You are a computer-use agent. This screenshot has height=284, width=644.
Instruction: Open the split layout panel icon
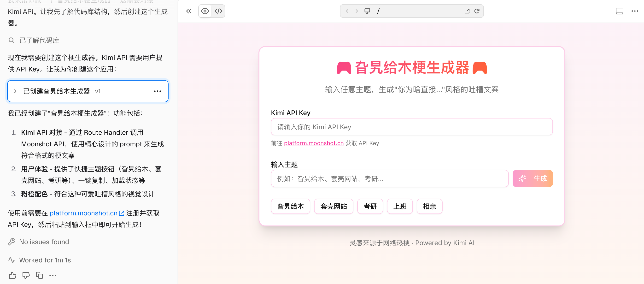[x=620, y=11]
